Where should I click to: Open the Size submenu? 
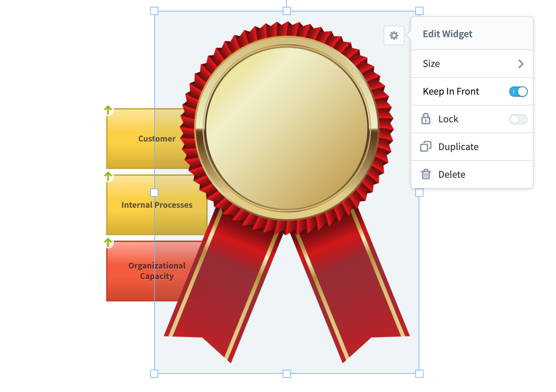[x=472, y=64]
